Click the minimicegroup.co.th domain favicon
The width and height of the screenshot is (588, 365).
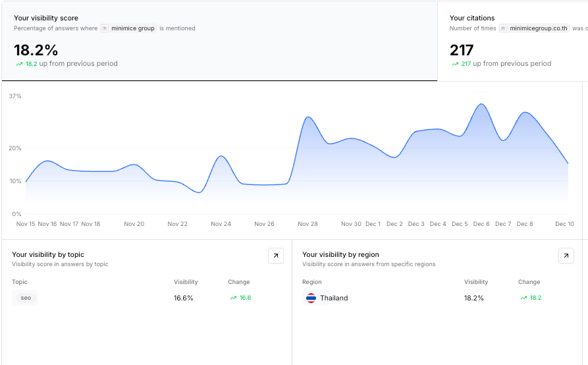(503, 28)
